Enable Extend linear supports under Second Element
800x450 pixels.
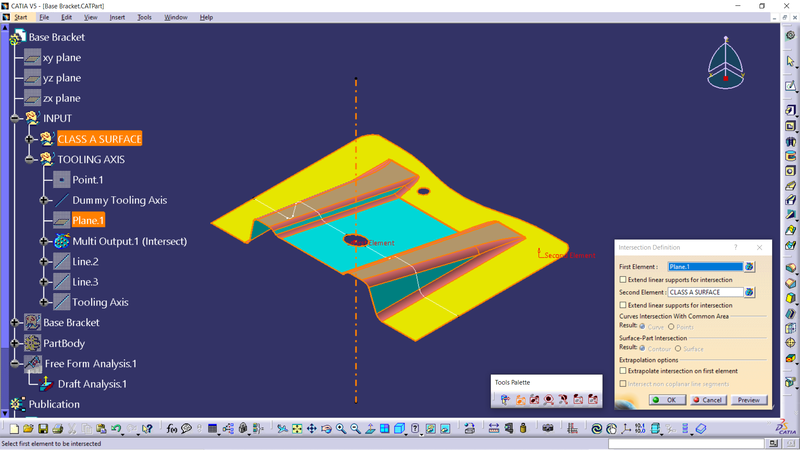tap(623, 305)
